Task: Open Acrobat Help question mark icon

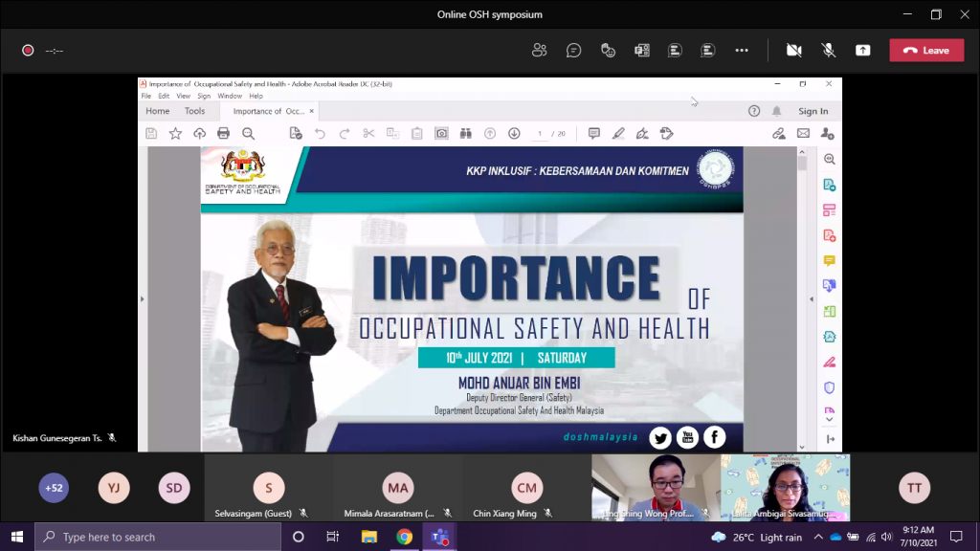Action: [754, 111]
